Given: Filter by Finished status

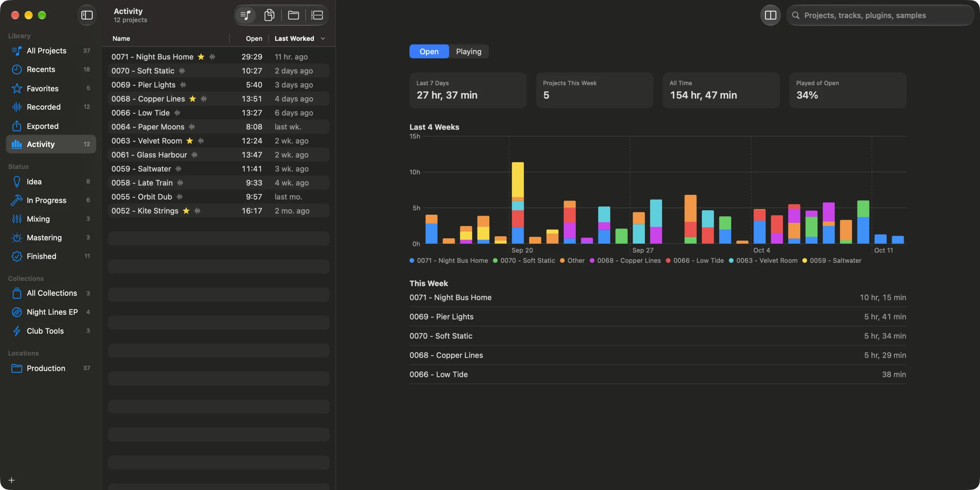Looking at the screenshot, I should pyautogui.click(x=51, y=256).
